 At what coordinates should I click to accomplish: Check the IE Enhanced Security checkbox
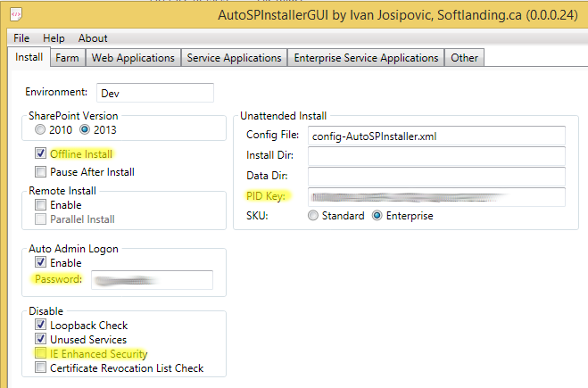[x=40, y=353]
